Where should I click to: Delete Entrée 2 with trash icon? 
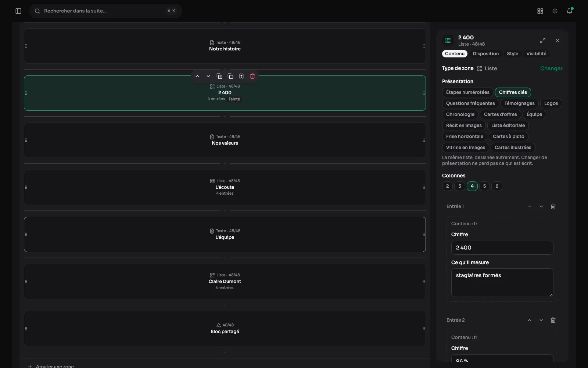click(553, 320)
